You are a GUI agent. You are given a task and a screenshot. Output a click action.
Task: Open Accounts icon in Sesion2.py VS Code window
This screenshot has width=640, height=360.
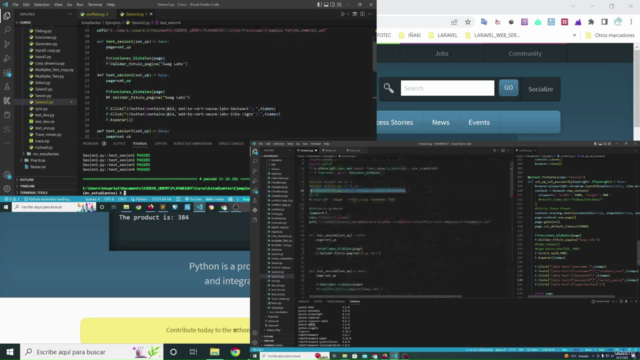[7, 175]
